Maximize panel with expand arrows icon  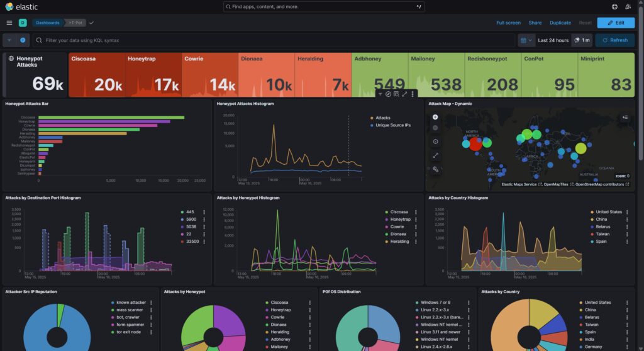(404, 94)
